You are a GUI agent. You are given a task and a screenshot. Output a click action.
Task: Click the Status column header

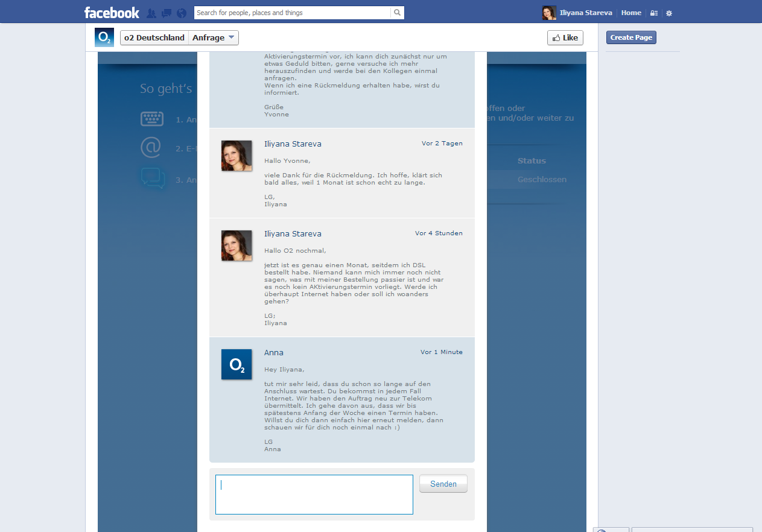pyautogui.click(x=532, y=161)
